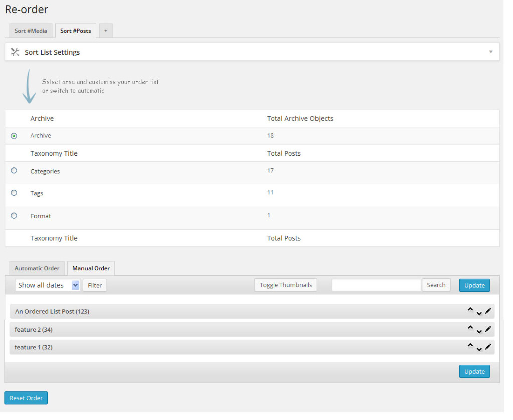Open the 'Show all dates' dropdown
513x420 pixels.
[48, 290]
